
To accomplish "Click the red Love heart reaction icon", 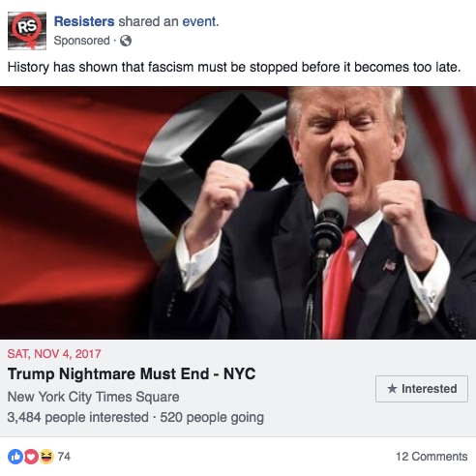I will click(31, 457).
